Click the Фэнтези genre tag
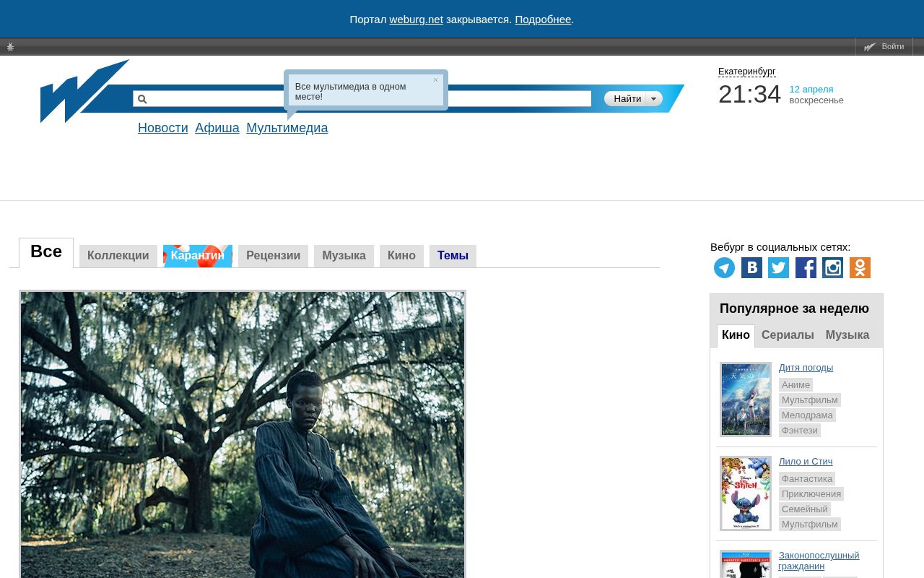Viewport: 924px width, 578px height. (x=800, y=431)
